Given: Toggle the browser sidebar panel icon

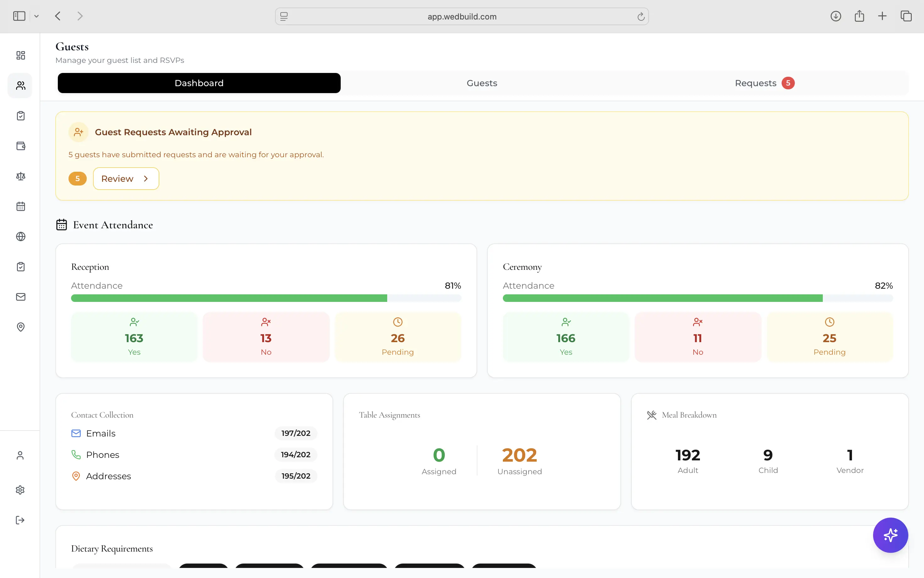Looking at the screenshot, I should tap(19, 16).
